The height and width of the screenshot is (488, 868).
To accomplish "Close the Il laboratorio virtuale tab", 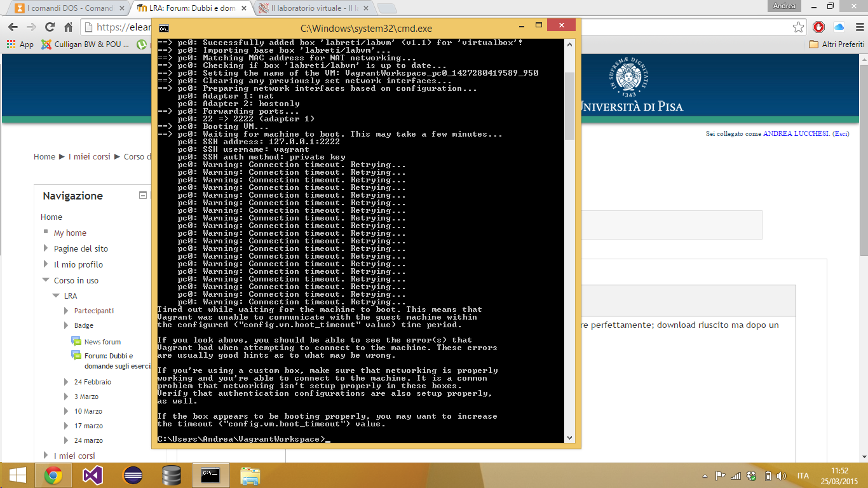I will 367,8.
